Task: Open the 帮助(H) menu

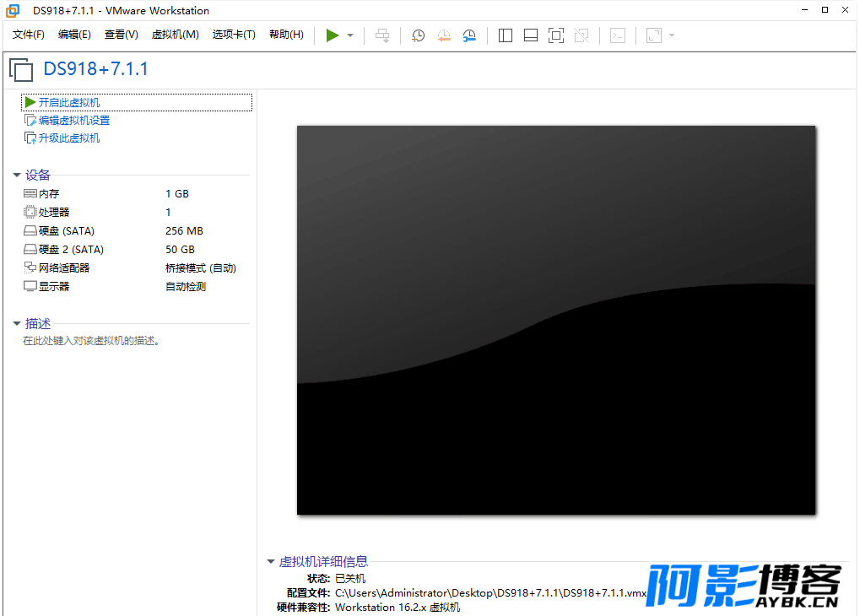Action: coord(286,35)
